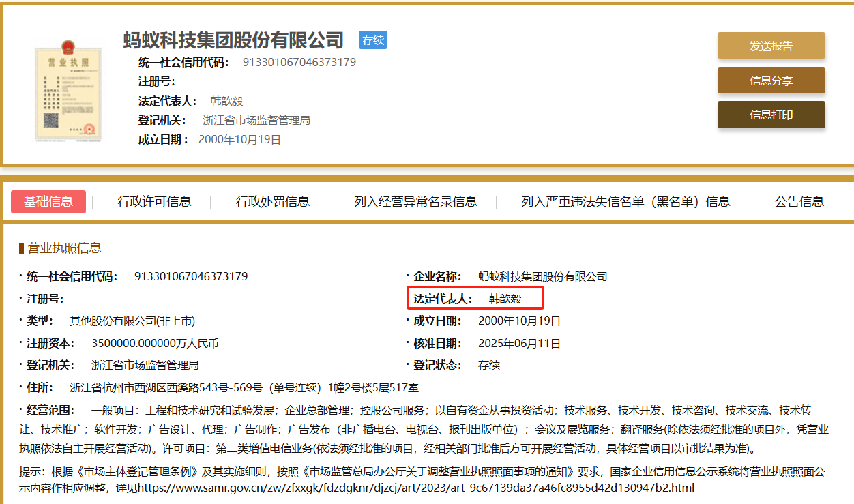Click 浙江省市场监督管理局 in header section
The height and width of the screenshot is (504, 854).
256,121
